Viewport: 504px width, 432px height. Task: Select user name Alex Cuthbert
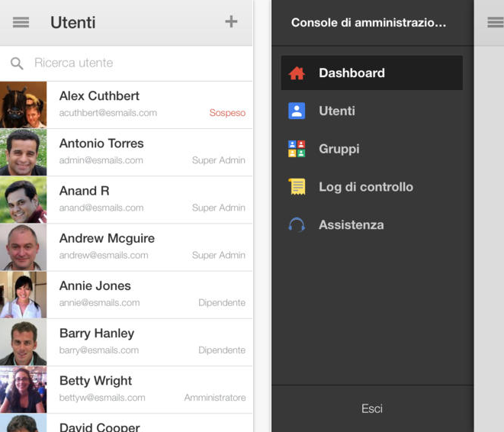(99, 96)
